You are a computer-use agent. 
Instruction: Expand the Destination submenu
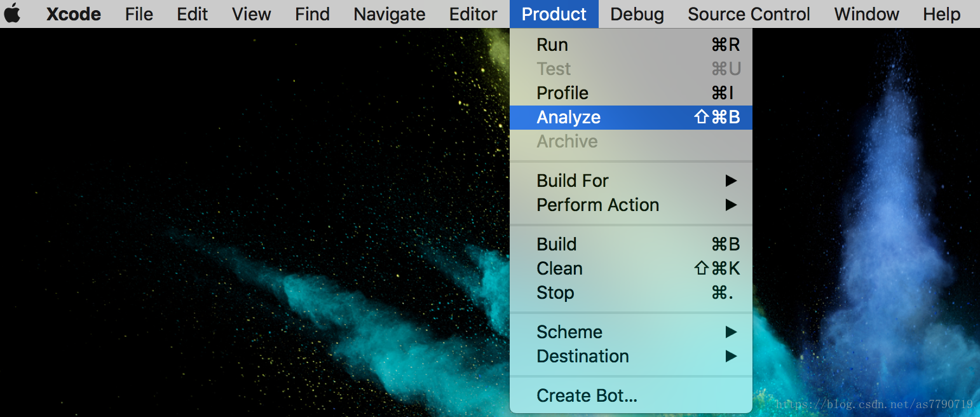pyautogui.click(x=631, y=357)
